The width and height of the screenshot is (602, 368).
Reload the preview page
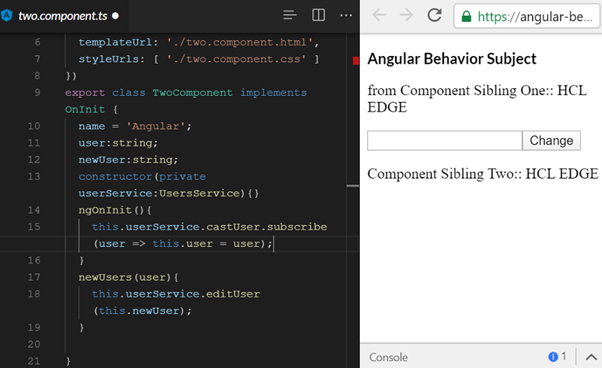[434, 15]
